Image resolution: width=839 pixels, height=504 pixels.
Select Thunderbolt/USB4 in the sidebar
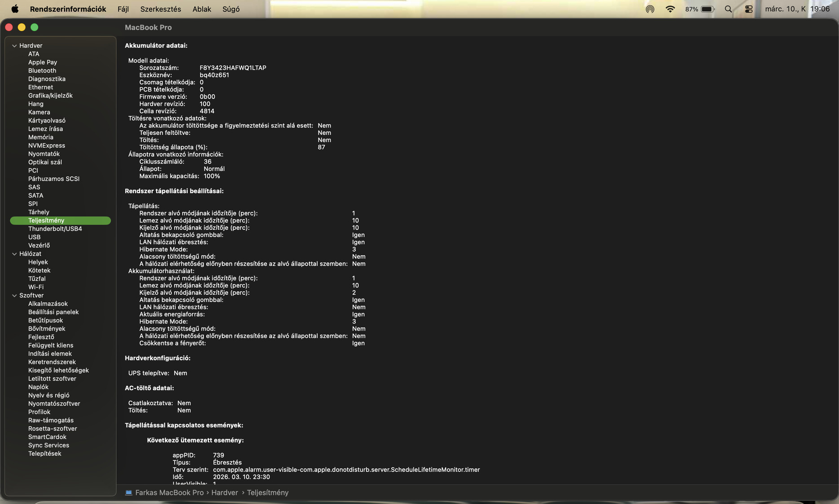tap(55, 229)
